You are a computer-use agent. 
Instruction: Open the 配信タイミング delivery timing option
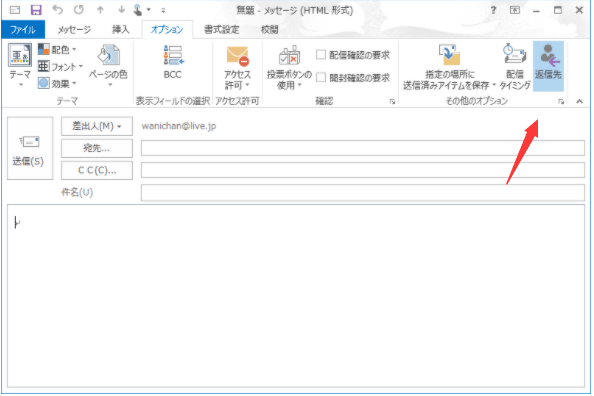click(515, 67)
